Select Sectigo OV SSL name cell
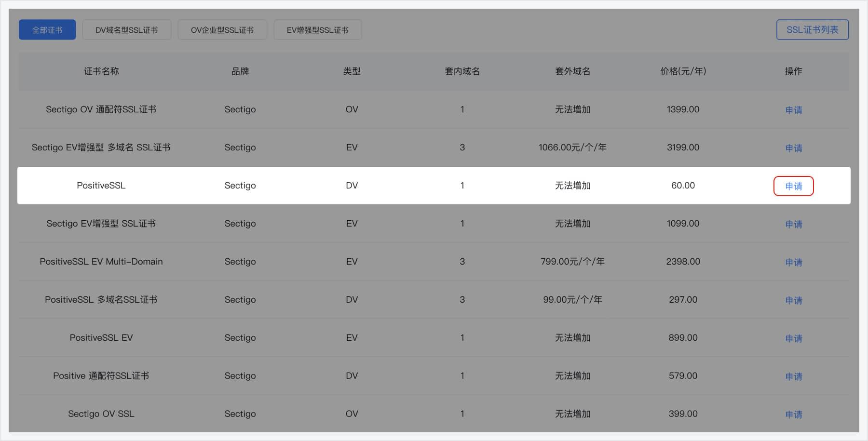 point(101,414)
